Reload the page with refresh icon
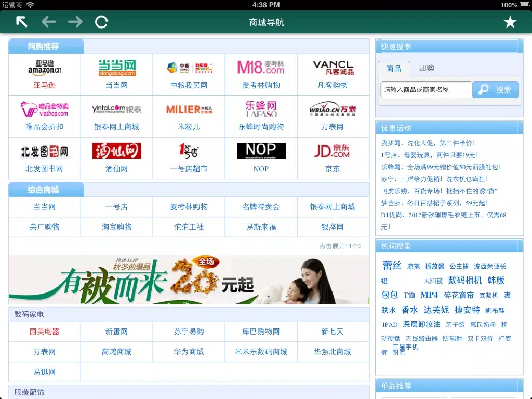Screen dimensions: 532x399 (x=101, y=22)
